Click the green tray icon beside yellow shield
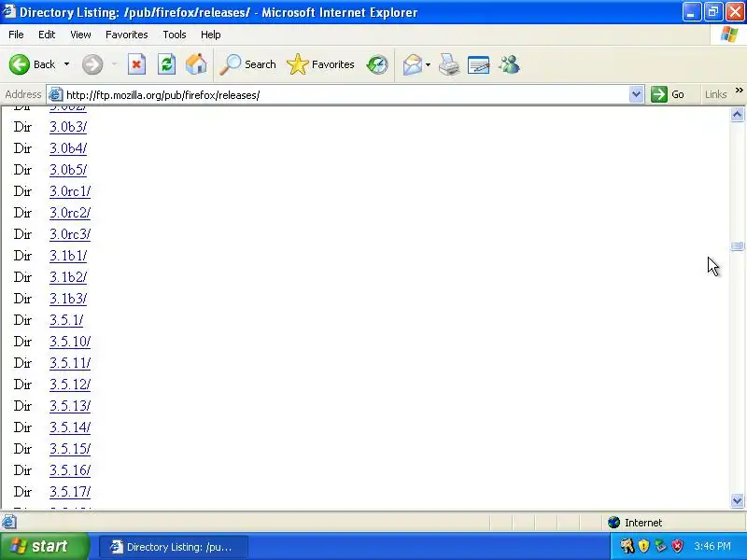The image size is (747, 560). click(660, 546)
